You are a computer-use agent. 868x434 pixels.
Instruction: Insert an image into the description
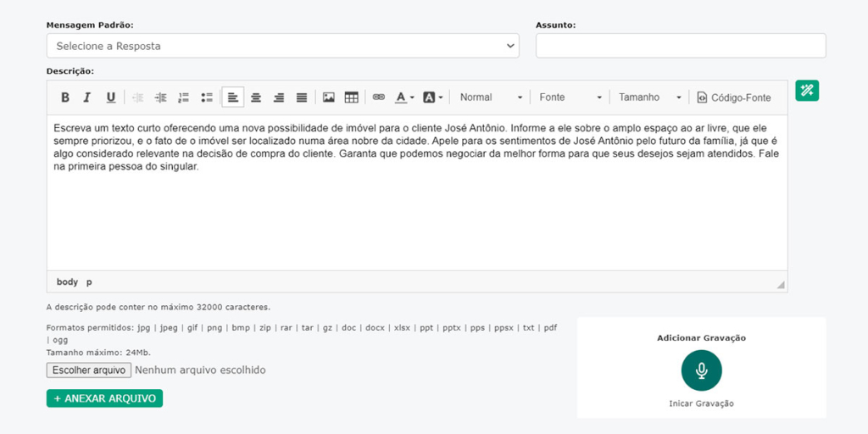click(329, 97)
